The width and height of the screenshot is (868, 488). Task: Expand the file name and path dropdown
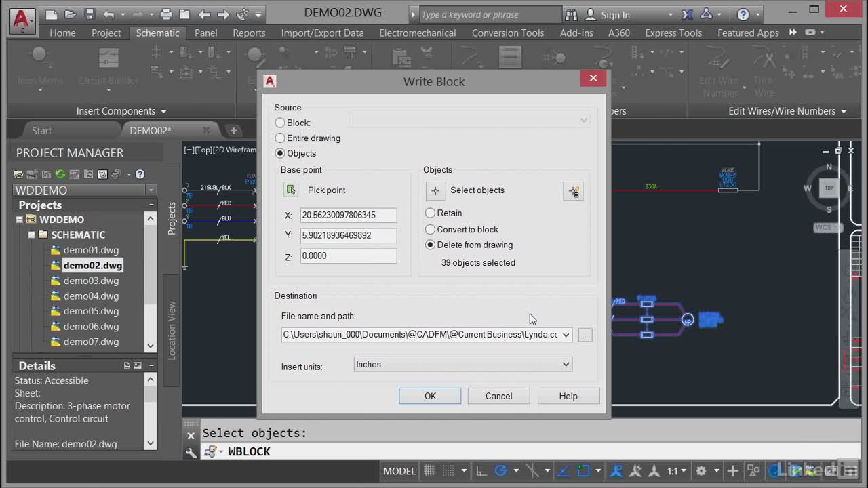(x=566, y=335)
